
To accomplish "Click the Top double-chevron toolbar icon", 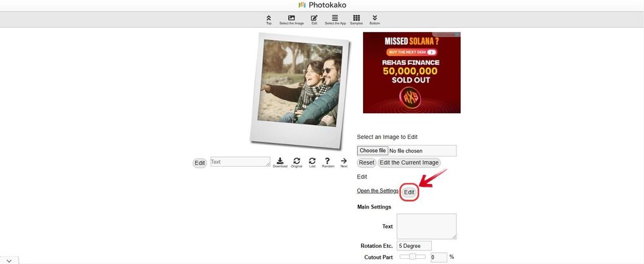I will click(x=269, y=19).
